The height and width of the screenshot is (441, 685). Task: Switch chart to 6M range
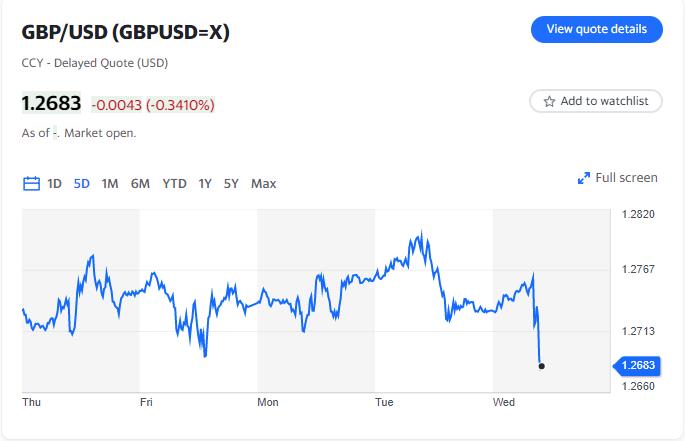tap(140, 183)
